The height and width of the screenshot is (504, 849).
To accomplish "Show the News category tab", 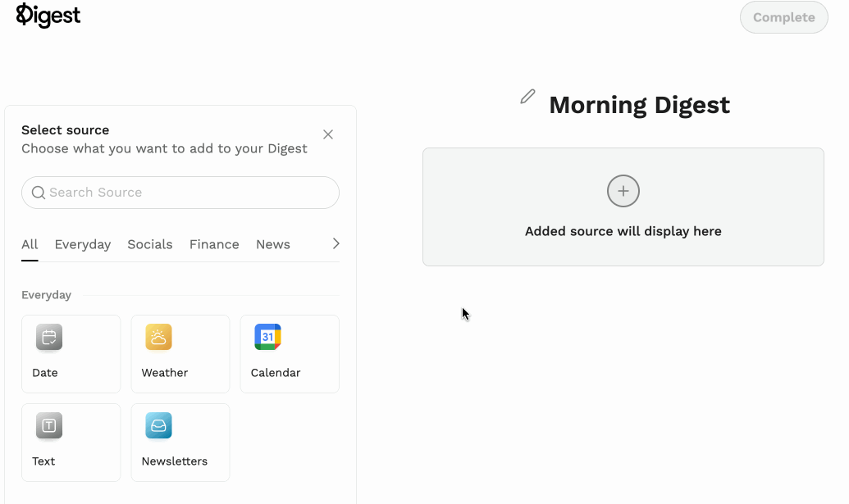I will coord(273,244).
